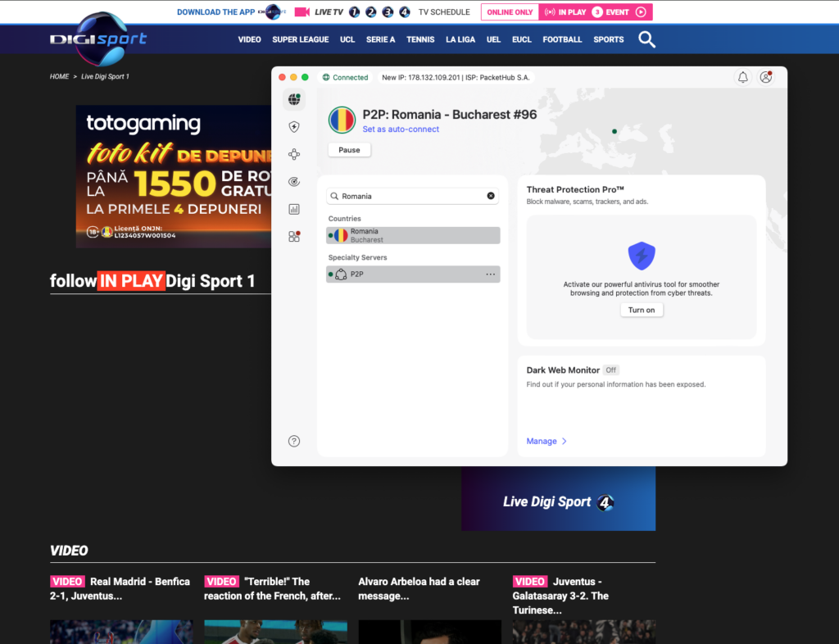This screenshot has height=644, width=839.
Task: Open apps grid icon in VPN sidebar
Action: click(294, 237)
